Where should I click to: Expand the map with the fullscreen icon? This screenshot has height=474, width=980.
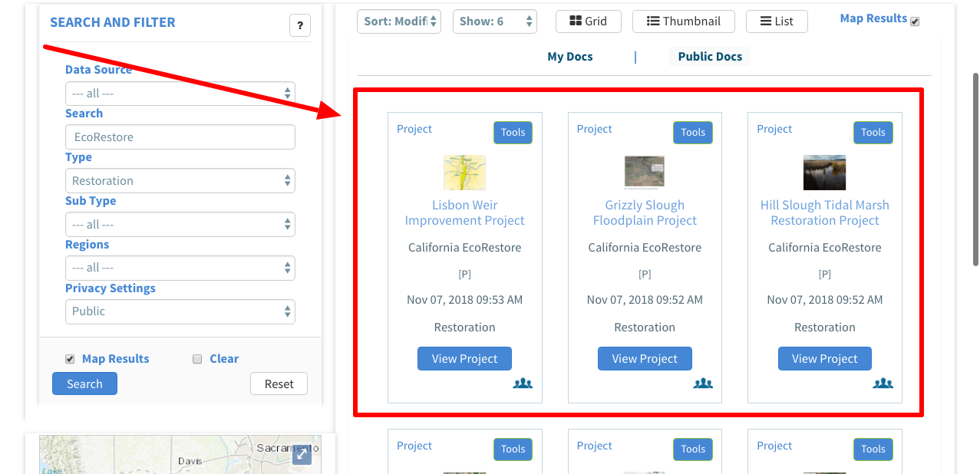coord(302,455)
